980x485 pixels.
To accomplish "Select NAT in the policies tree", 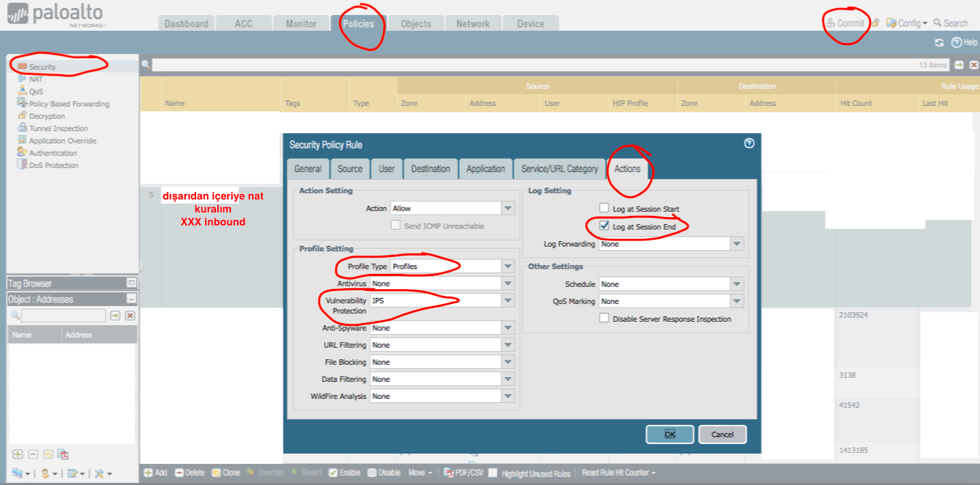I will tap(36, 79).
